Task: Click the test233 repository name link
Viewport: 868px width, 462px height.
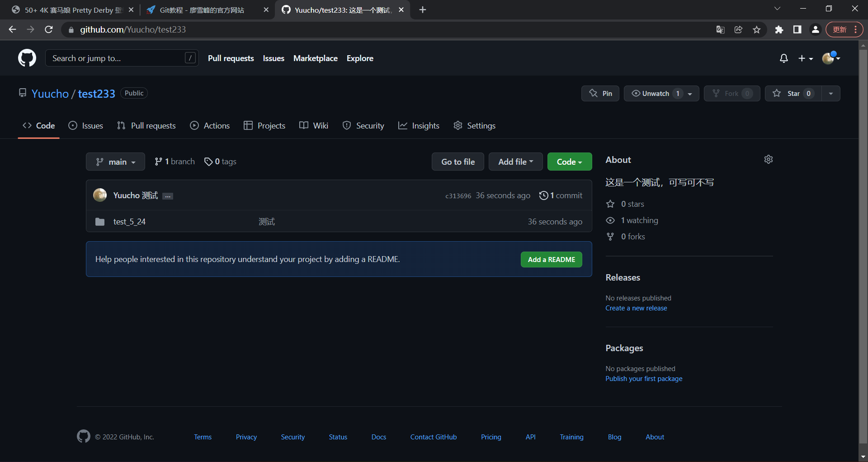Action: click(x=96, y=94)
